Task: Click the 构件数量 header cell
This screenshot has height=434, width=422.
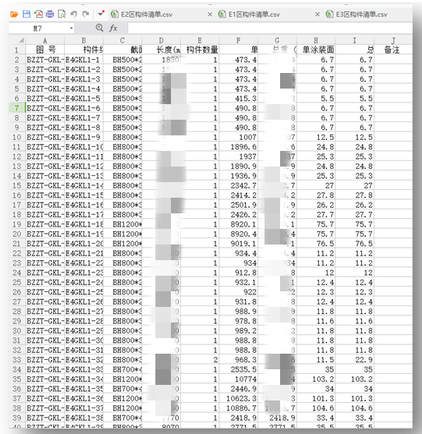Action: [200, 50]
